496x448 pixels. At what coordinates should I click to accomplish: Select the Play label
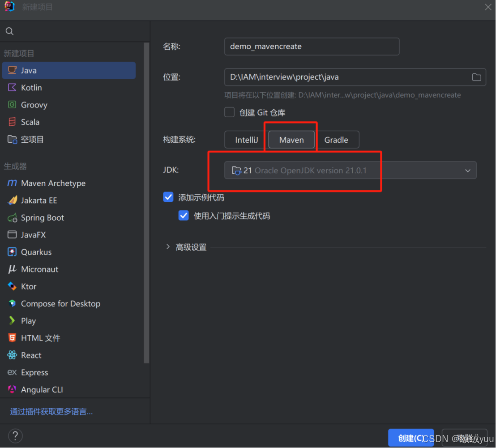tap(28, 321)
